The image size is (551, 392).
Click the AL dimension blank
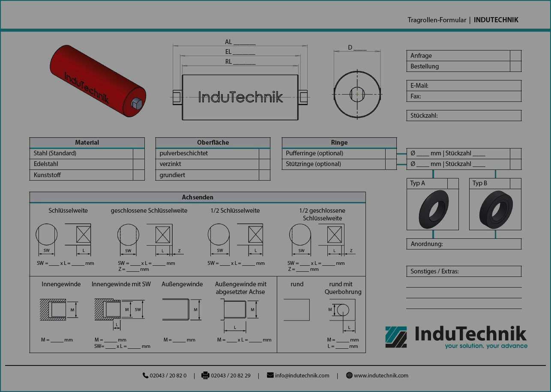245,42
